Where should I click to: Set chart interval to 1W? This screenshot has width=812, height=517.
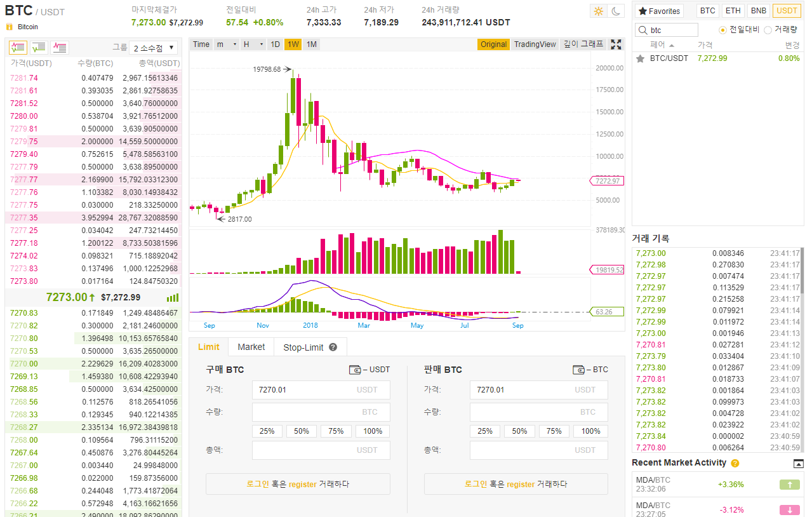coord(293,44)
